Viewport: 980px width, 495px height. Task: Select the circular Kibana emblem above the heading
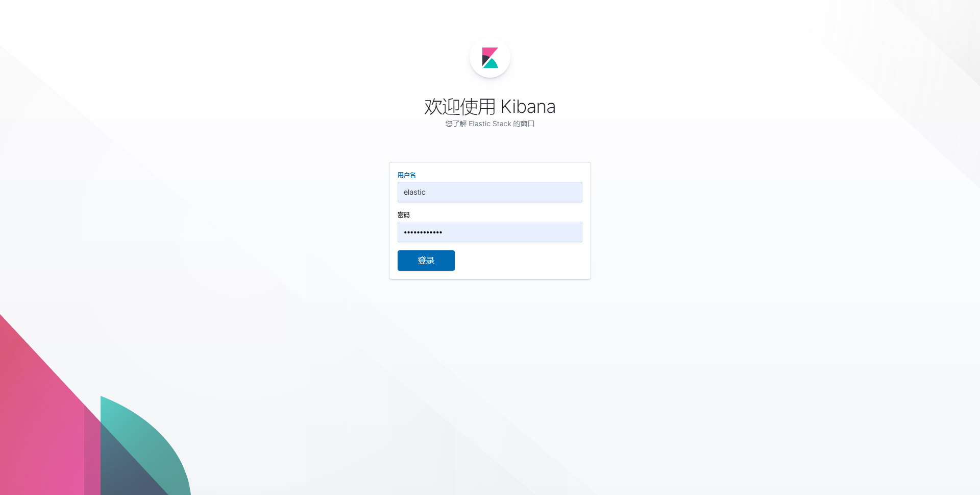tap(489, 57)
